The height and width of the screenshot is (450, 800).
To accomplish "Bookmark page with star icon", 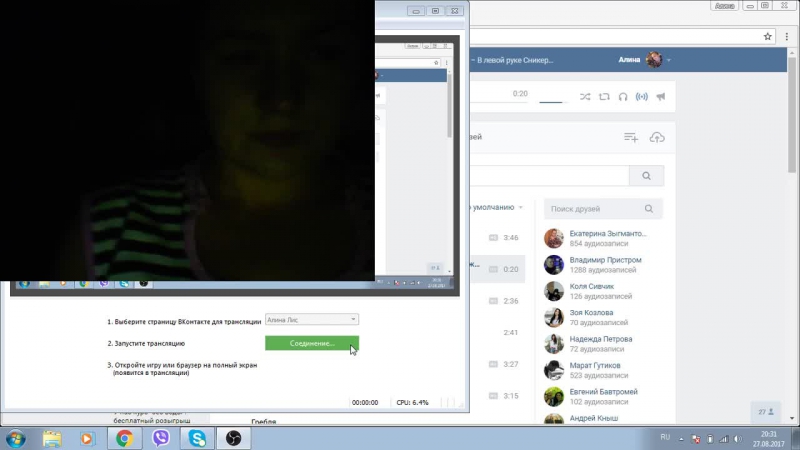I will tap(767, 36).
